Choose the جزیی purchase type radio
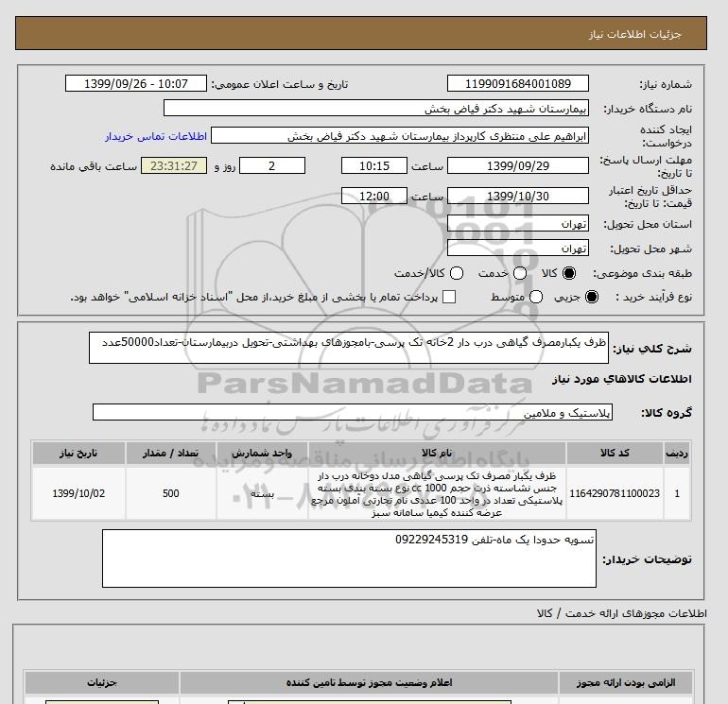This screenshot has height=704, width=728. click(592, 297)
